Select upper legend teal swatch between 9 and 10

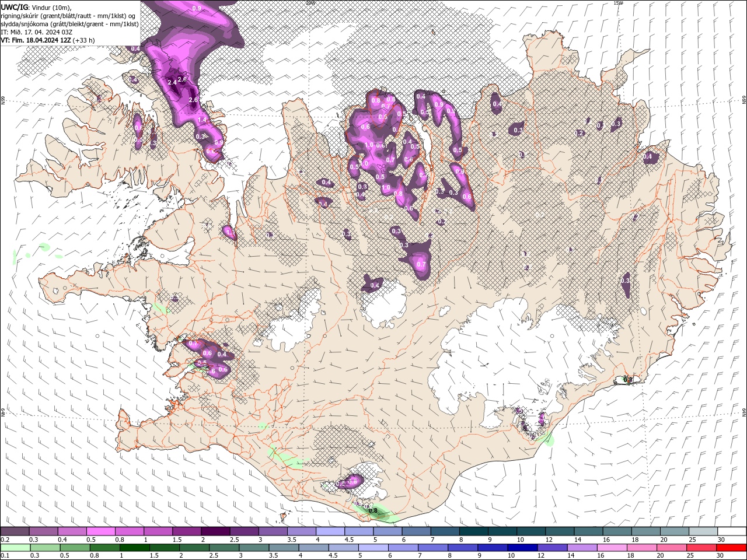[501, 531]
